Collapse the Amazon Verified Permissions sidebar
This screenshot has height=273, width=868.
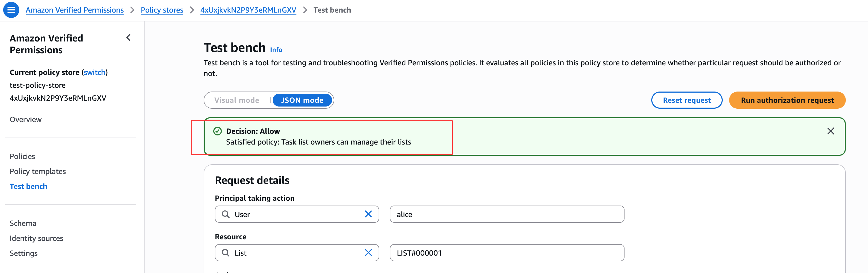[128, 38]
